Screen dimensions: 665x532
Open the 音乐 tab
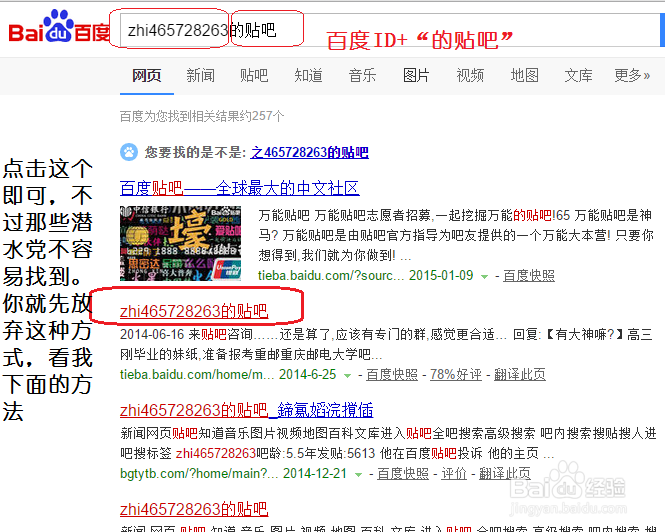362,76
